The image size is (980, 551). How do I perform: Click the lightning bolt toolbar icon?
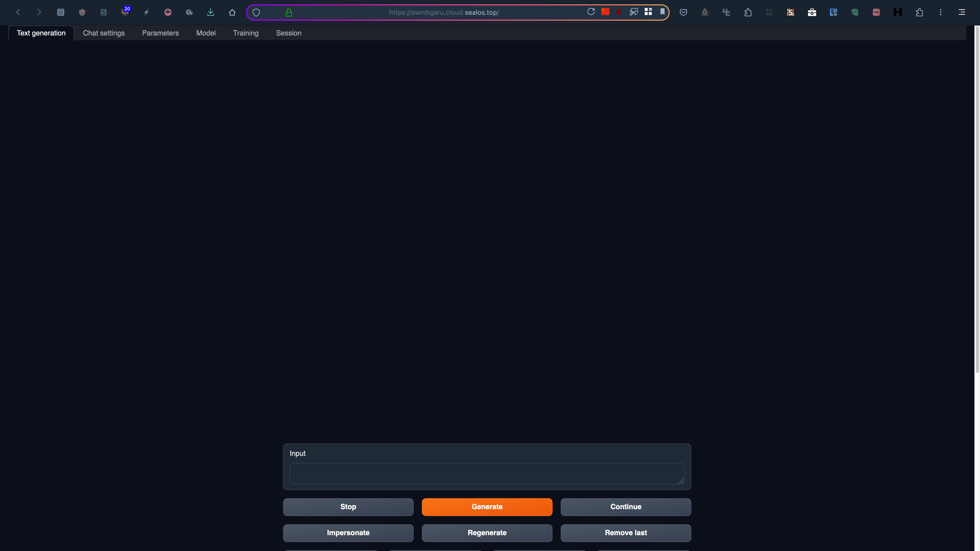[146, 12]
